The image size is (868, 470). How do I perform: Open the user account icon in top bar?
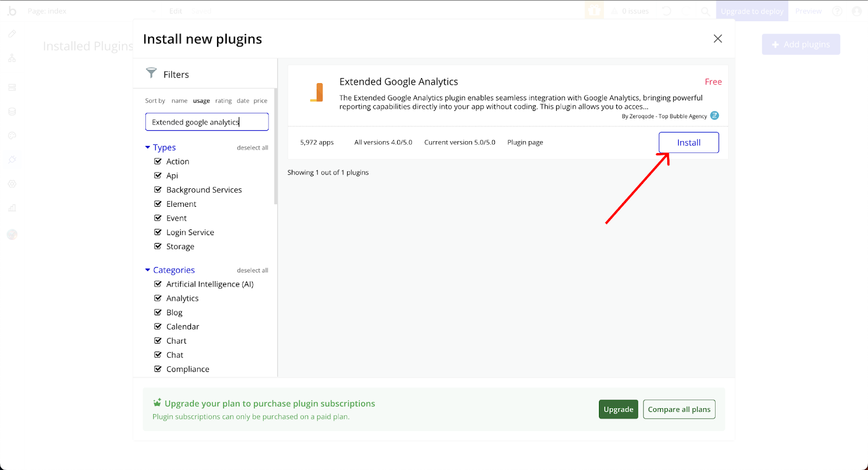coord(857,11)
